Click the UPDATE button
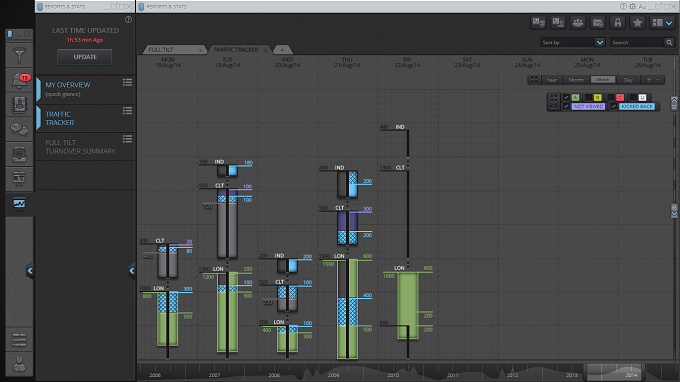The height and width of the screenshot is (382, 680). [x=85, y=57]
